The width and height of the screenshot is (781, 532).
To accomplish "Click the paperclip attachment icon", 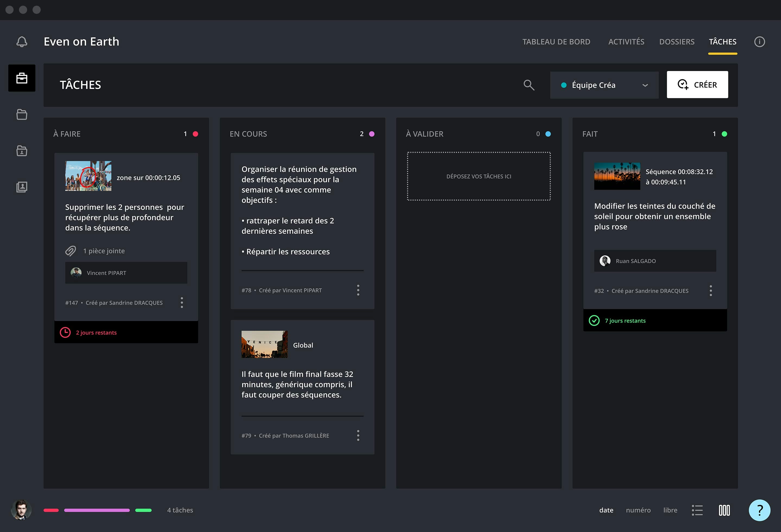I will [x=71, y=251].
